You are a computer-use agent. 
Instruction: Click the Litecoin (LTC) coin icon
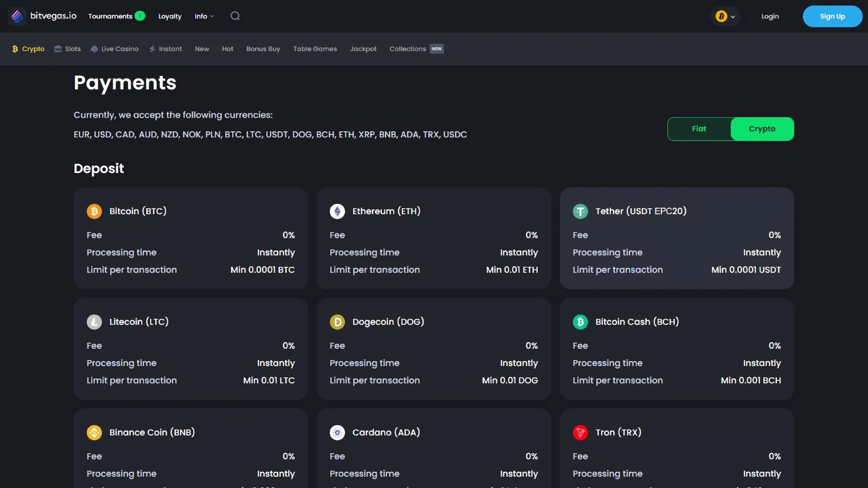[94, 322]
